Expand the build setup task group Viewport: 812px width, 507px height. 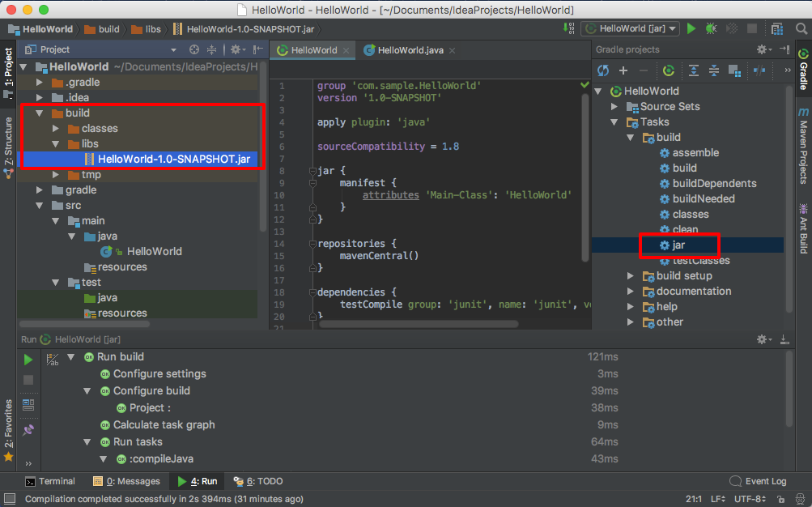pos(631,275)
